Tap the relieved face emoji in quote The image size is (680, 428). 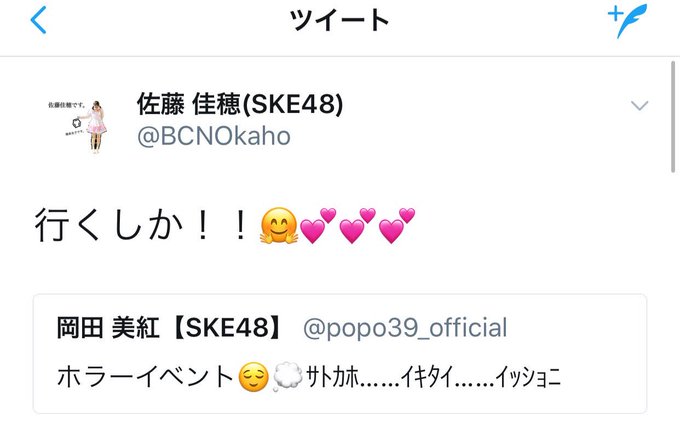tap(254, 377)
